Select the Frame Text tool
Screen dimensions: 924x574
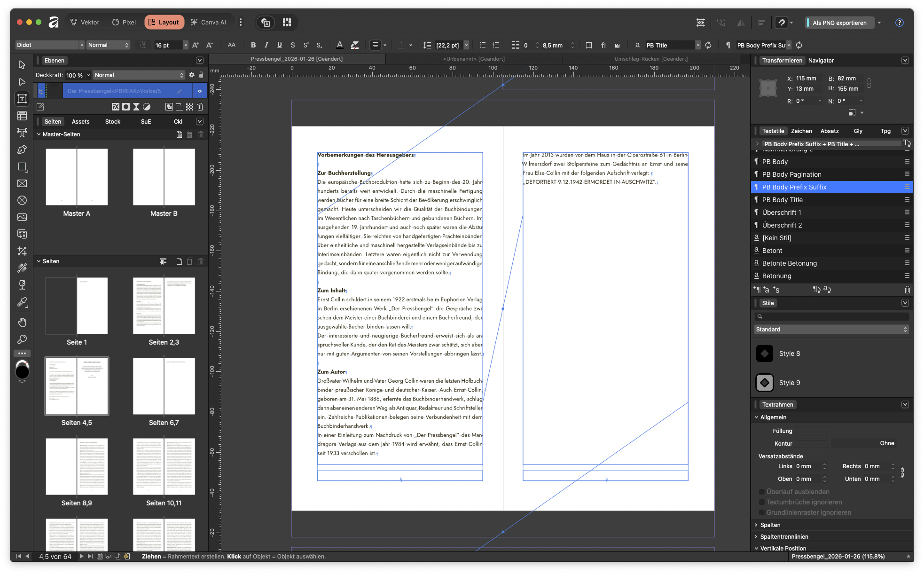(22, 99)
